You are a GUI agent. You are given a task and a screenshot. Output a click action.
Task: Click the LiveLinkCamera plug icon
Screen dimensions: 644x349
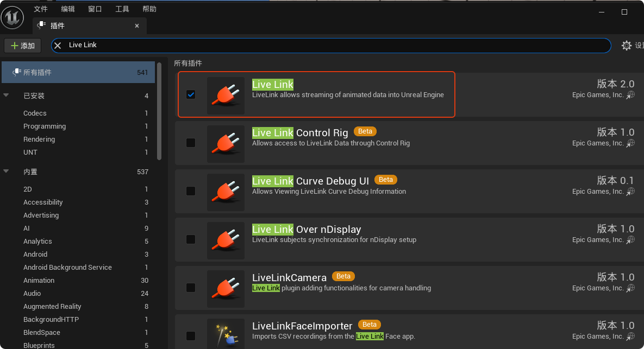[x=226, y=289]
